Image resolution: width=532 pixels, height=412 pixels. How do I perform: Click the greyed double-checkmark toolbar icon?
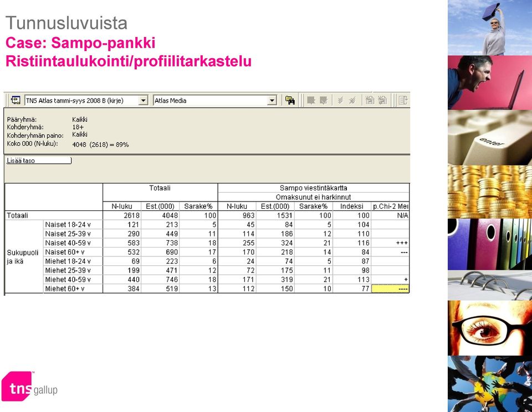click(340, 100)
